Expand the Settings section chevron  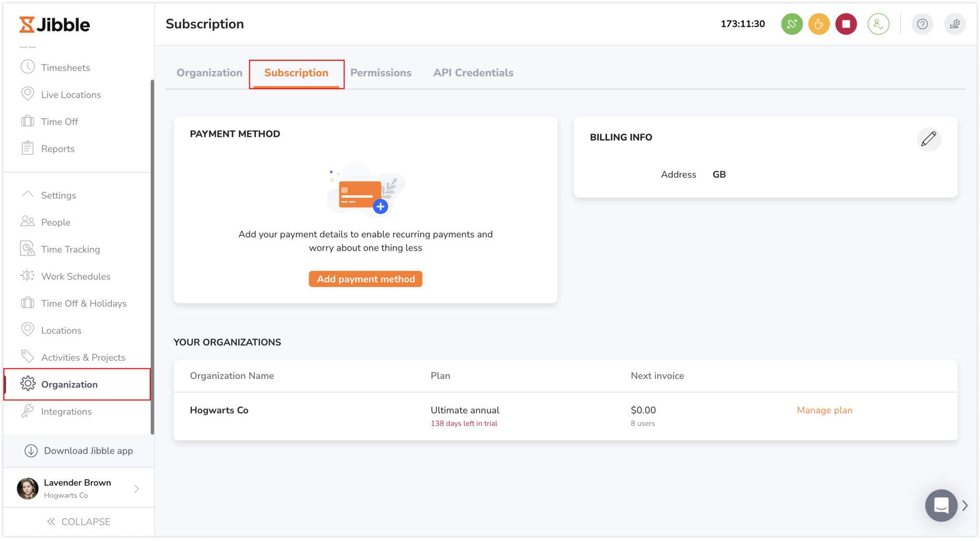(28, 194)
